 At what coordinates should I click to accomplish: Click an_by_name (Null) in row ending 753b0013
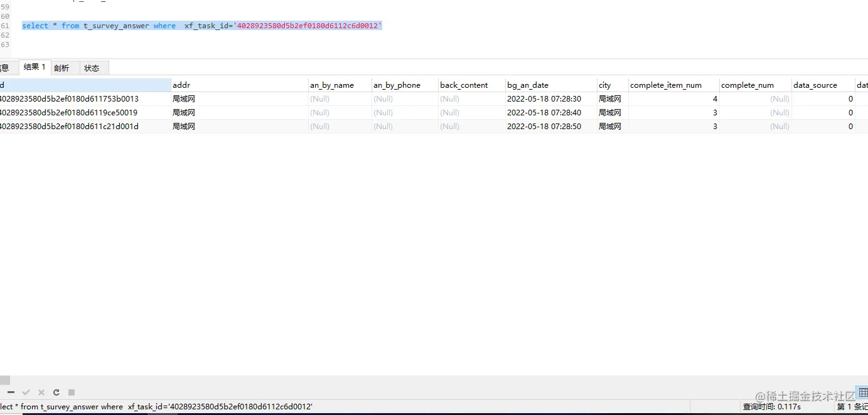click(340, 98)
